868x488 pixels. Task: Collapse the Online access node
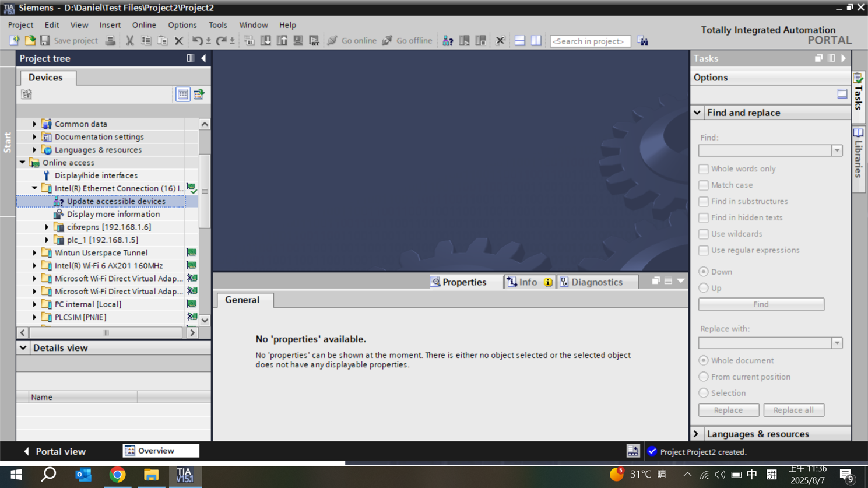click(22, 162)
